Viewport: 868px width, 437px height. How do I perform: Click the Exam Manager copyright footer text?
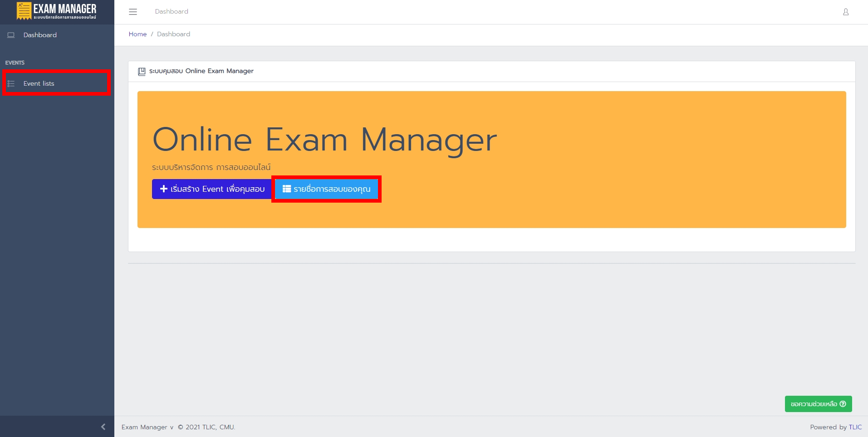click(x=178, y=427)
